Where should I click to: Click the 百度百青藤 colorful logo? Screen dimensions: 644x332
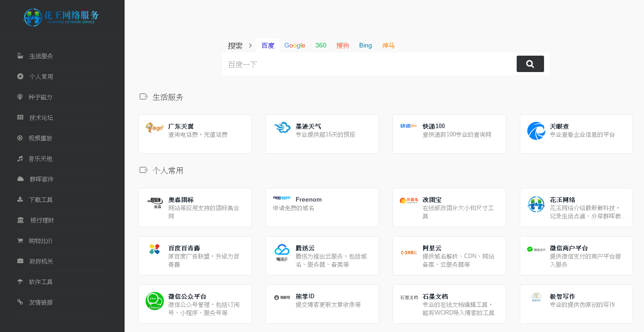(x=155, y=249)
